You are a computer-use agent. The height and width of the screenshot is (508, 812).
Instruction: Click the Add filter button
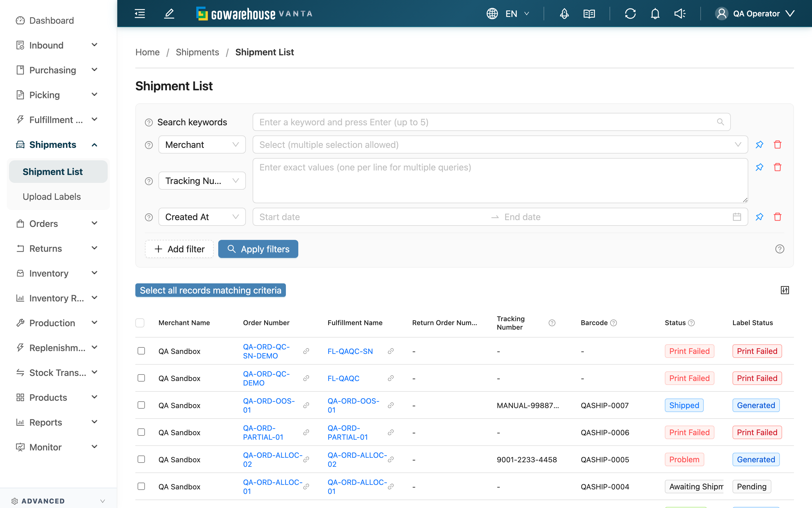(179, 249)
